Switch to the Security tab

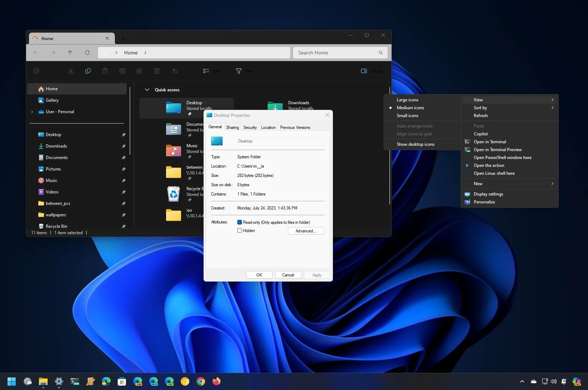click(250, 127)
